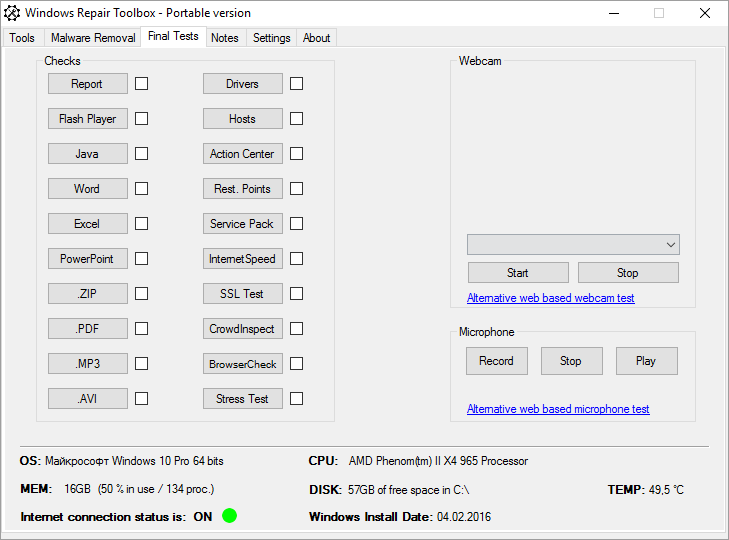Start the webcam test
Screen dimensions: 729x540
pos(517,273)
